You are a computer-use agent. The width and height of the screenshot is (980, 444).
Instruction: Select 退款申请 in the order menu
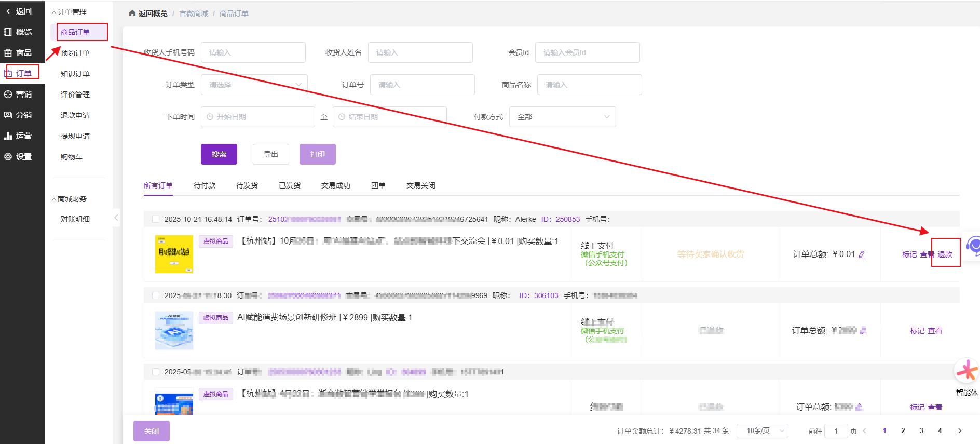(75, 115)
